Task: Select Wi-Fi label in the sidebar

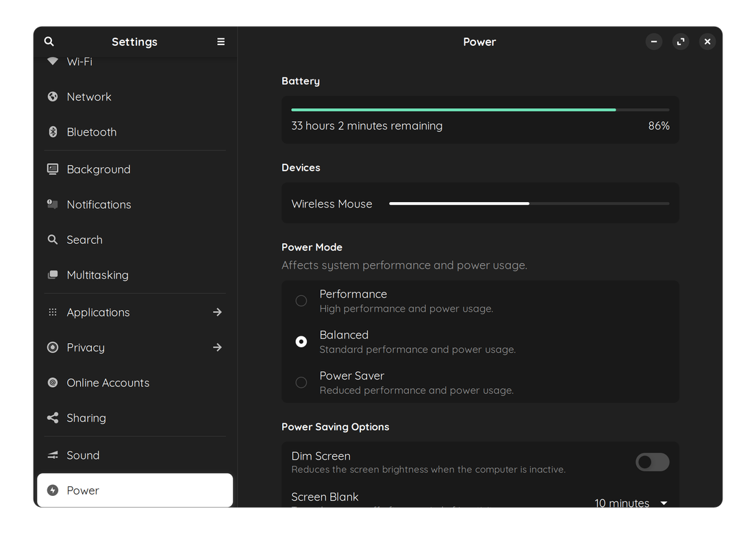Action: 79,61
